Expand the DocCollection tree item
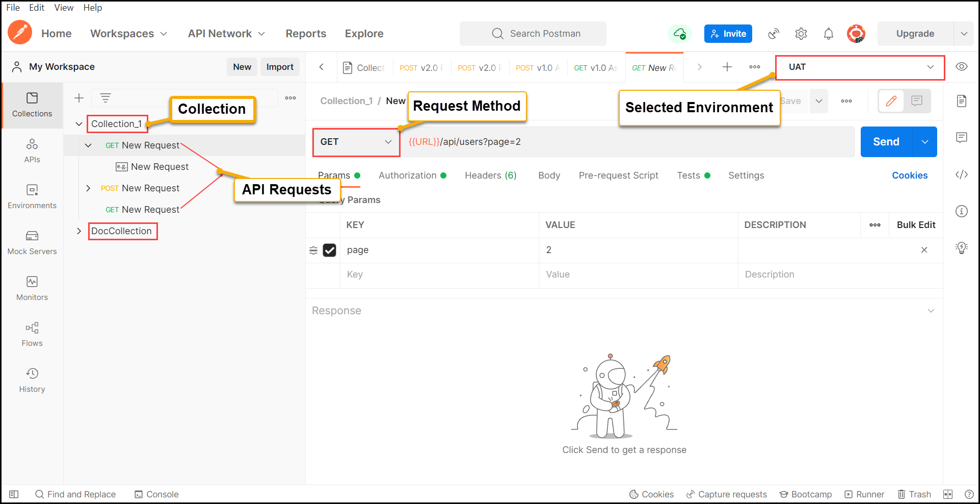 pyautogui.click(x=79, y=231)
